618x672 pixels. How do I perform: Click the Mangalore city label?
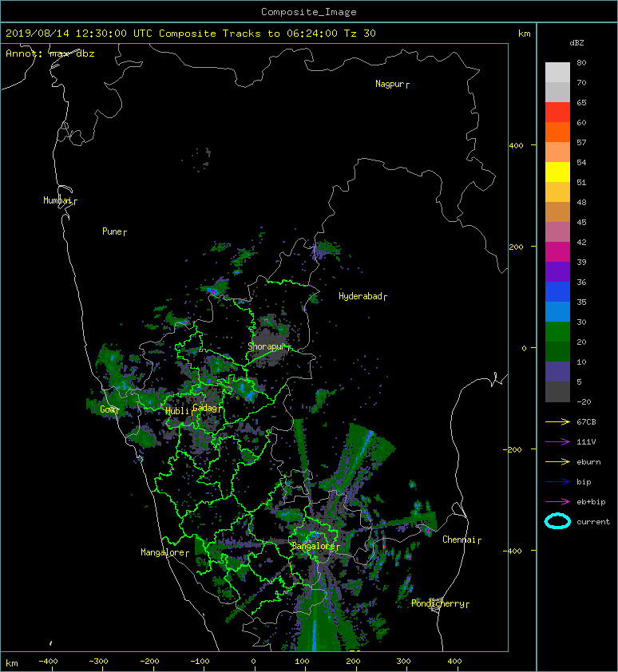coord(163,552)
